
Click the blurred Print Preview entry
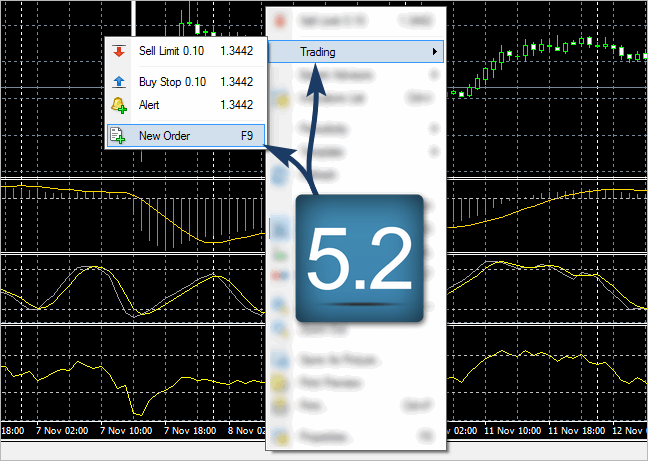330,383
